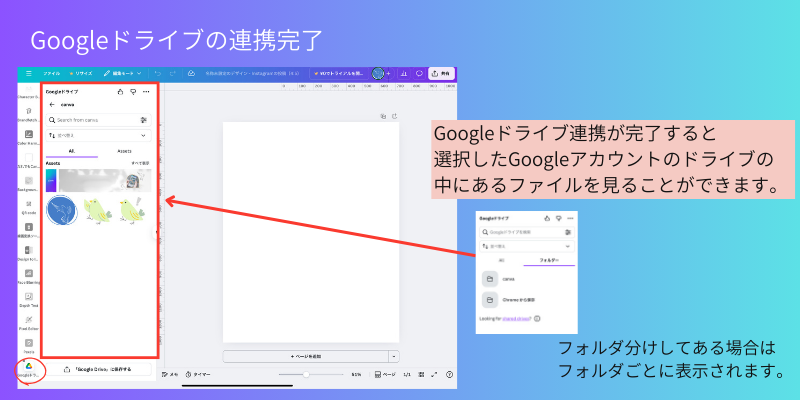Viewport: 800px width, 400px height.
Task: Open the BrandFetch app in the sidebar
Action: point(29,113)
